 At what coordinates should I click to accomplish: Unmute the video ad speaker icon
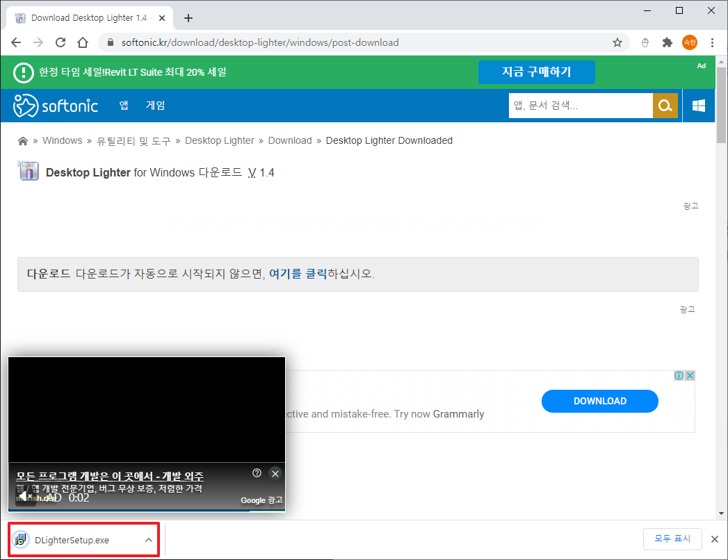coord(24,497)
